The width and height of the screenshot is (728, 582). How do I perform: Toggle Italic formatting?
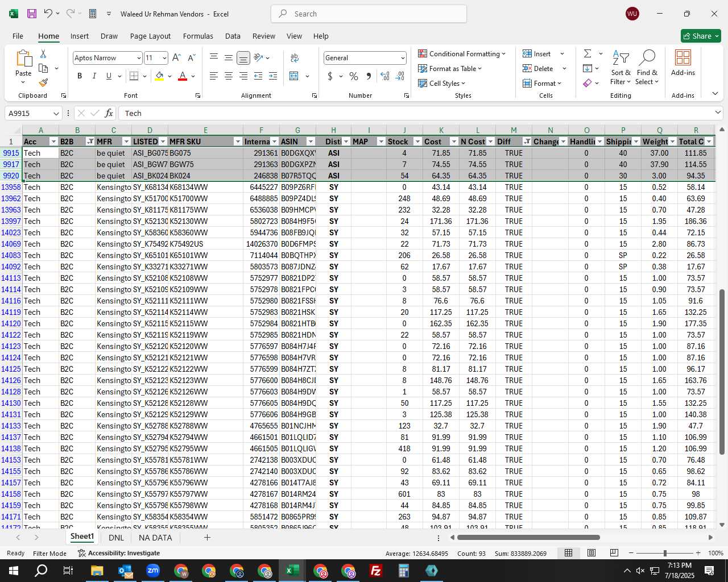94,76
